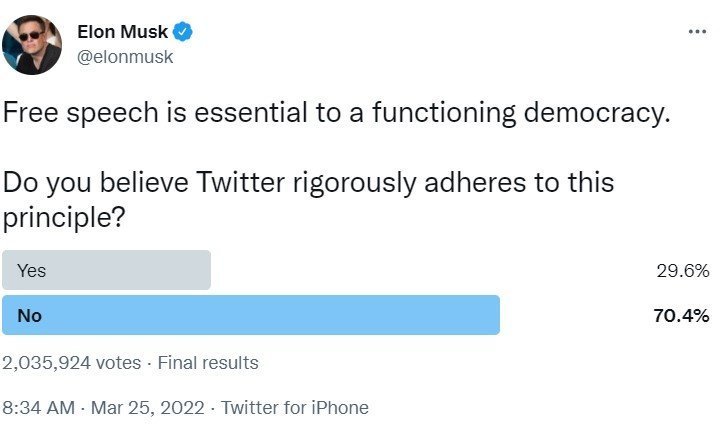
Task: Open the Twitter for iPhone source link
Action: pos(294,407)
